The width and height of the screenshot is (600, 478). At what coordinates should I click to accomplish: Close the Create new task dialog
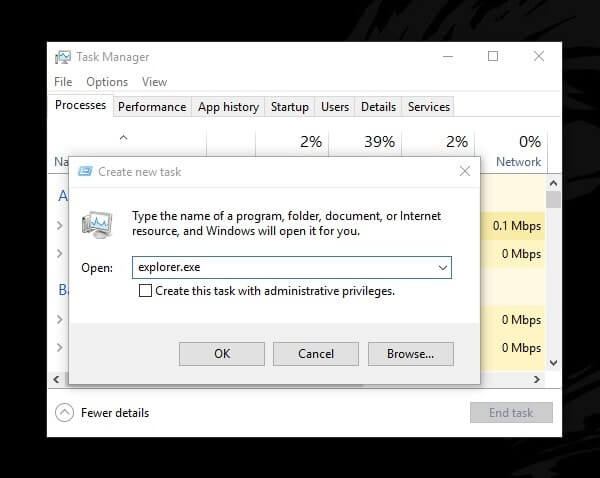pyautogui.click(x=465, y=171)
